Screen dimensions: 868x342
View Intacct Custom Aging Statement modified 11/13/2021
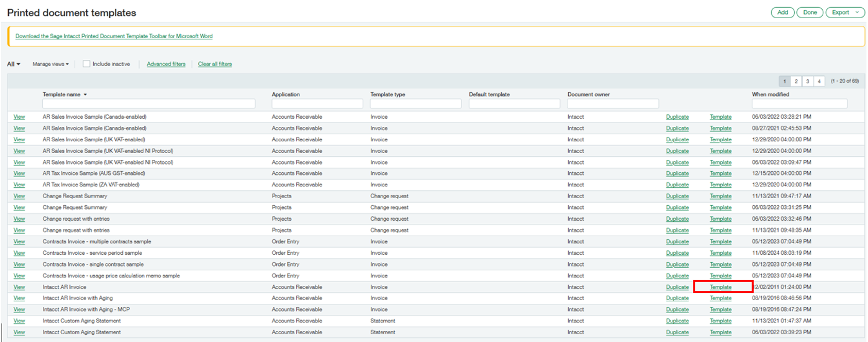coord(19,321)
